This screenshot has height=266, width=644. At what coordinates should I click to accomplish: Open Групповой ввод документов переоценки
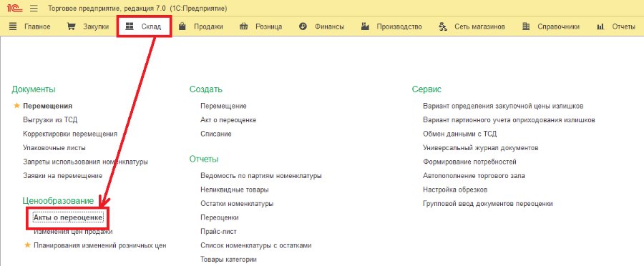click(x=488, y=204)
